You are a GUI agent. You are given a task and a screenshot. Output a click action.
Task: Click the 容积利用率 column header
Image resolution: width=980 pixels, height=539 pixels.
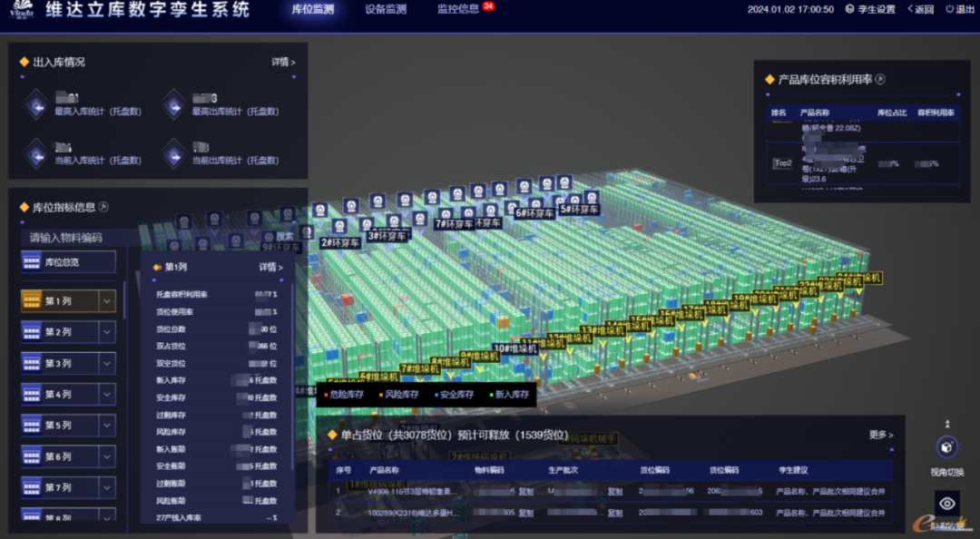(936, 113)
